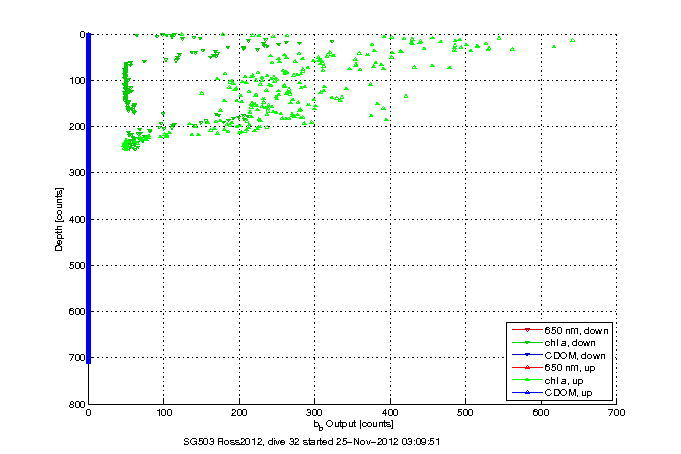Click the red line marker for 650 nm up
Image resolution: width=681 pixels, height=454 pixels.
(527, 368)
